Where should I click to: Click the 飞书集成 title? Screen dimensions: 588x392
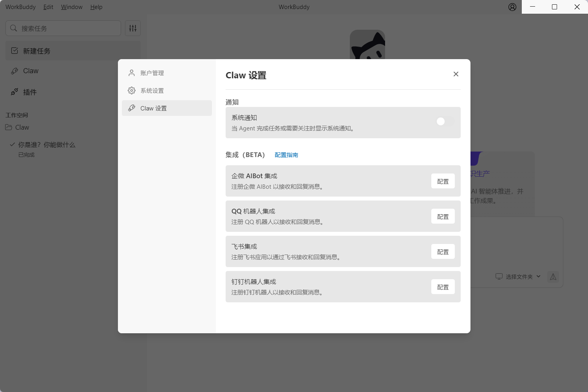click(244, 247)
